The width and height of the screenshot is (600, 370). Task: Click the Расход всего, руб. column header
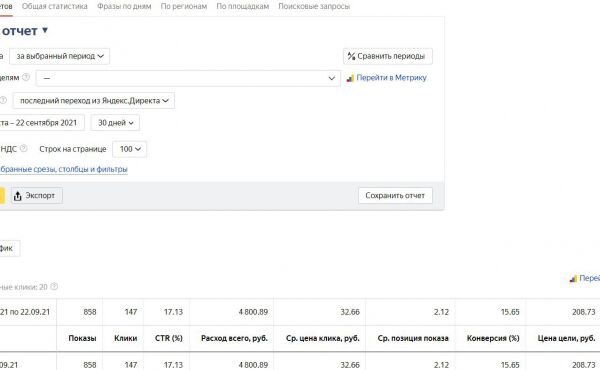click(x=234, y=338)
